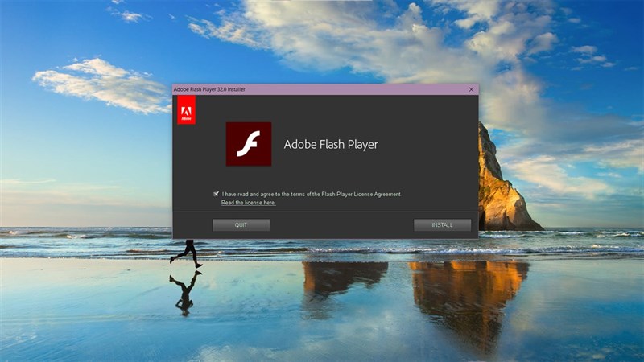644x362 pixels.
Task: Uncheck the license agreement checkbox
Action: (x=216, y=194)
